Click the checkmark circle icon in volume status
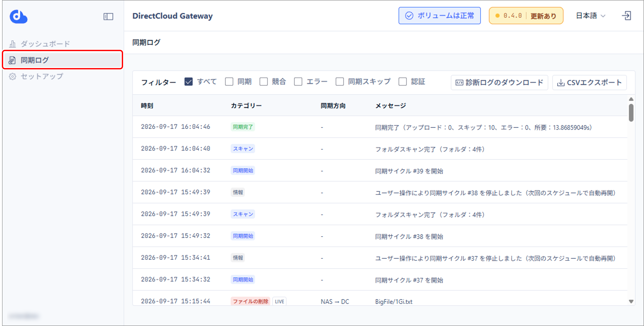The image size is (644, 326). (x=409, y=15)
